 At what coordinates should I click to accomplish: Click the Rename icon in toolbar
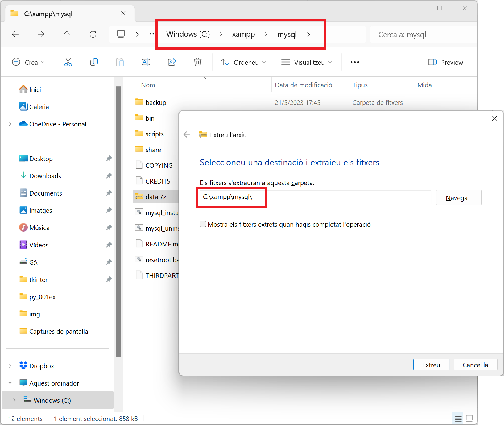click(146, 62)
